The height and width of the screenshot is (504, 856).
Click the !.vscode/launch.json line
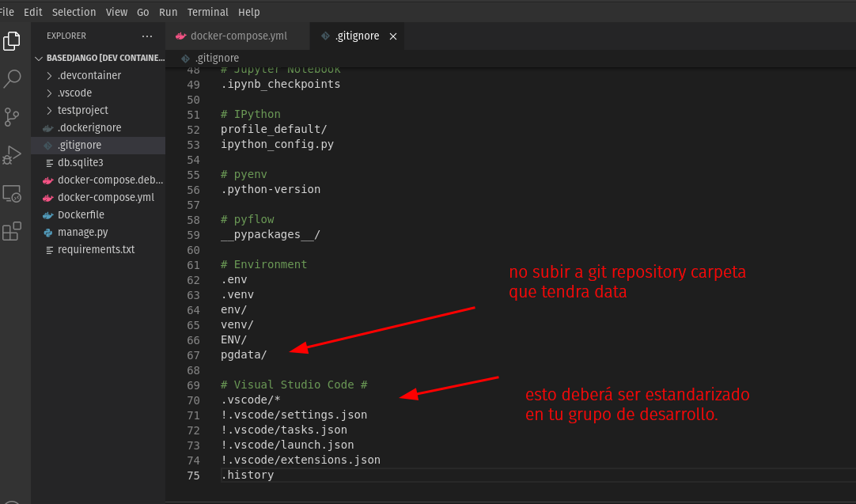point(287,445)
